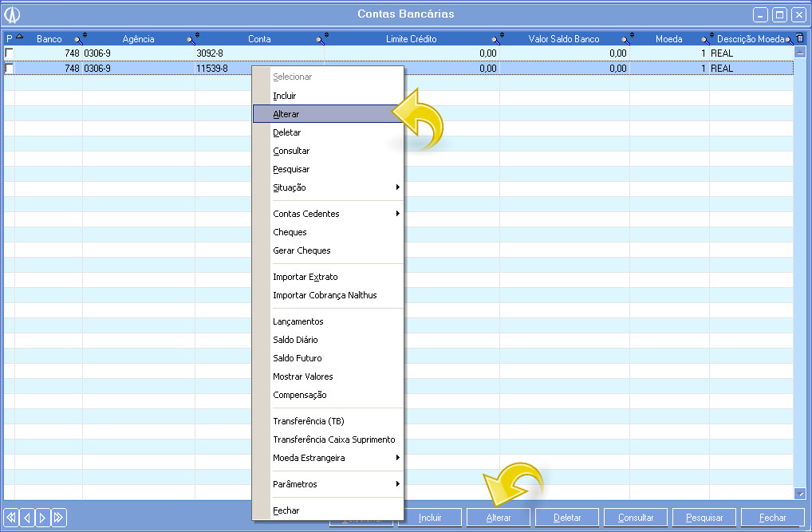Select Consultar in the context menu
Viewport: 812px width, 532px height.
[x=329, y=151]
